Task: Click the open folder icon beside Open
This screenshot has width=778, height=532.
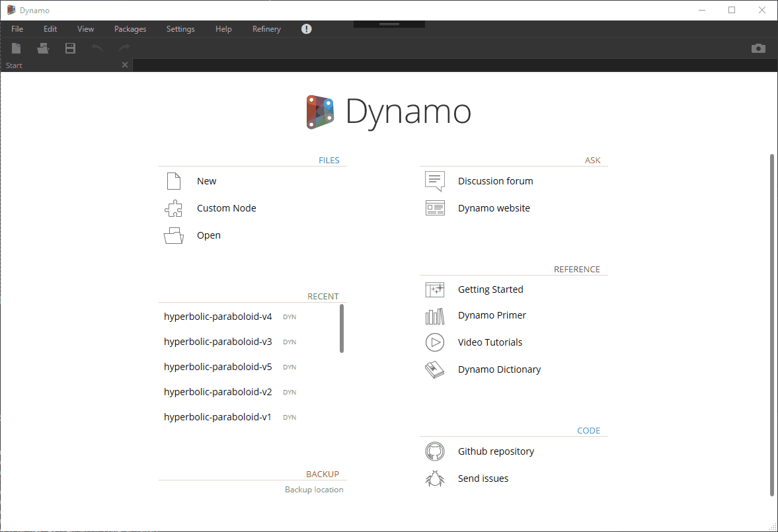Action: pyautogui.click(x=174, y=236)
